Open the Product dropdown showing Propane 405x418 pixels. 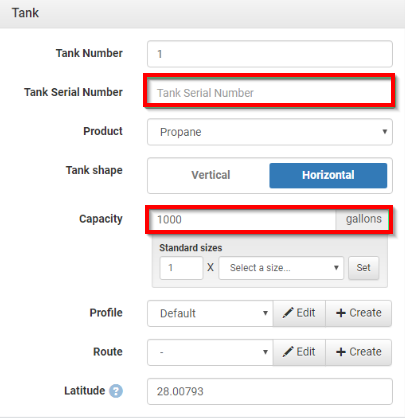pyautogui.click(x=270, y=132)
